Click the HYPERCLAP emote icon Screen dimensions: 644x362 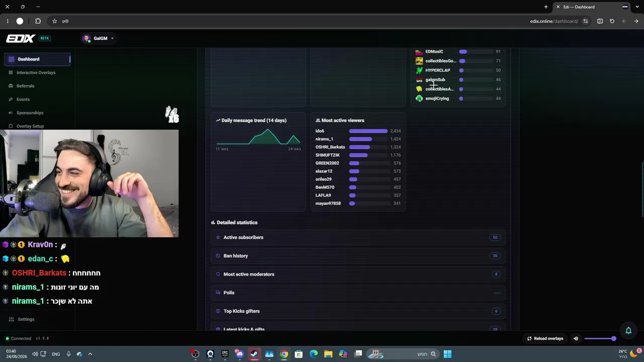tap(419, 70)
